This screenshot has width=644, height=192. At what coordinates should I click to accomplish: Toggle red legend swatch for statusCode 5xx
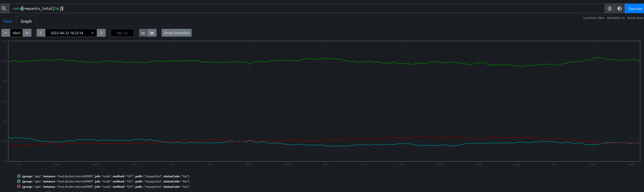click(19, 187)
